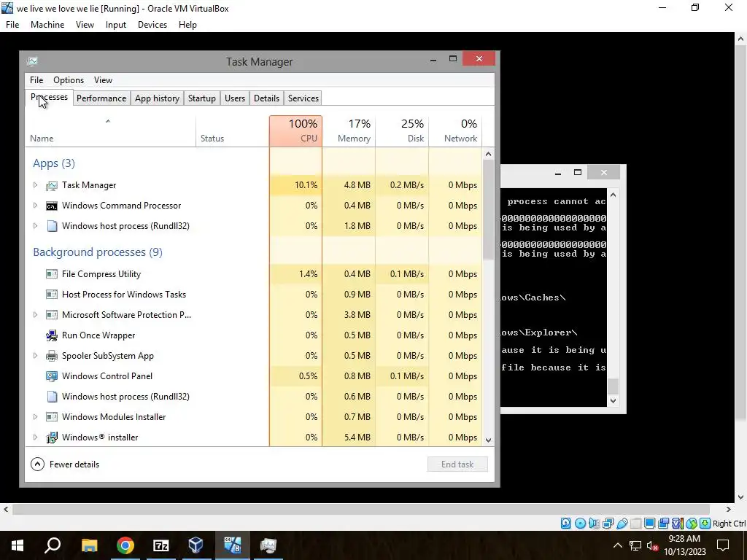Expand Task Manager app row
This screenshot has height=560, width=747.
(35, 184)
